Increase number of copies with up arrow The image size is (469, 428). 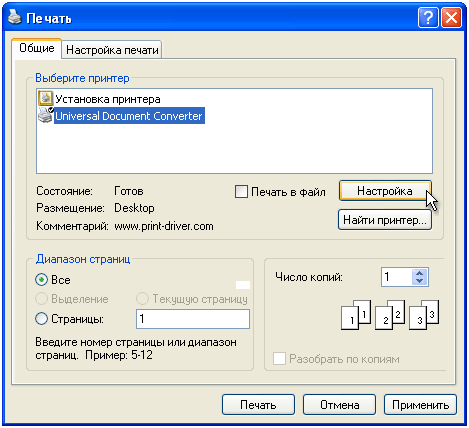pos(420,273)
